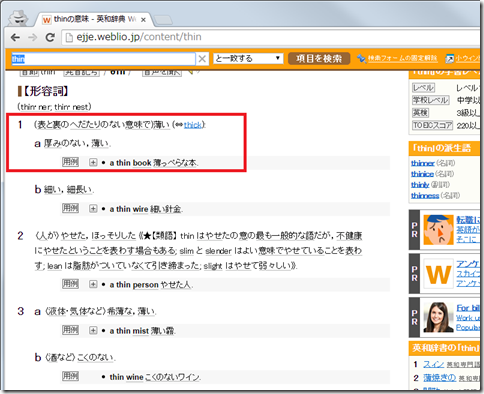
Task: Click the search field containing thin
Action: [103, 59]
